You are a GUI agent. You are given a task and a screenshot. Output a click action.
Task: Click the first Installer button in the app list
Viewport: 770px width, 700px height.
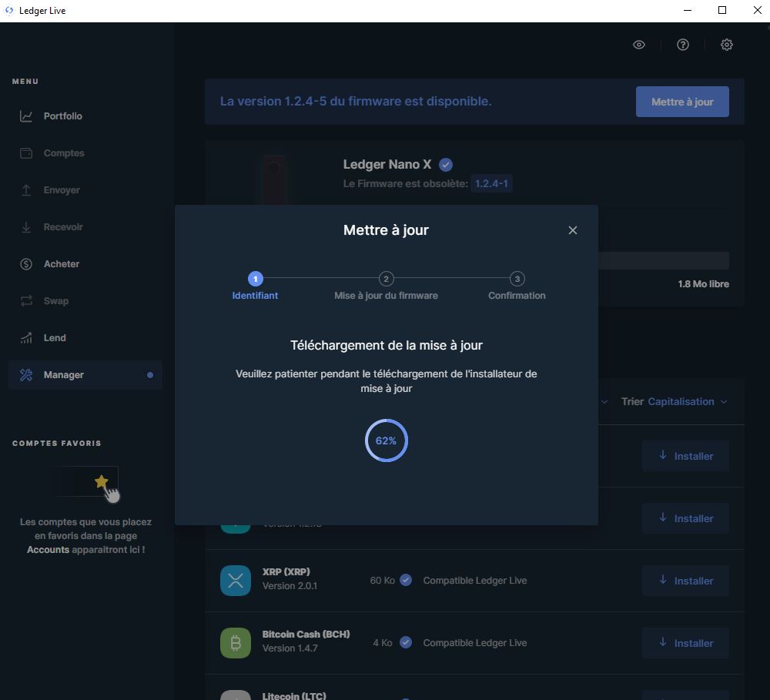[x=685, y=456]
